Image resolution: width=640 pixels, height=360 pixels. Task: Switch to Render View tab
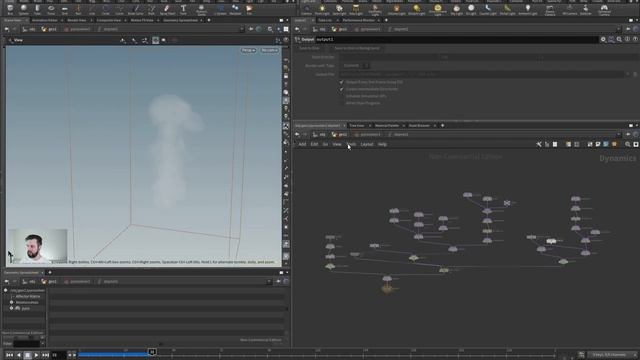pyautogui.click(x=77, y=20)
